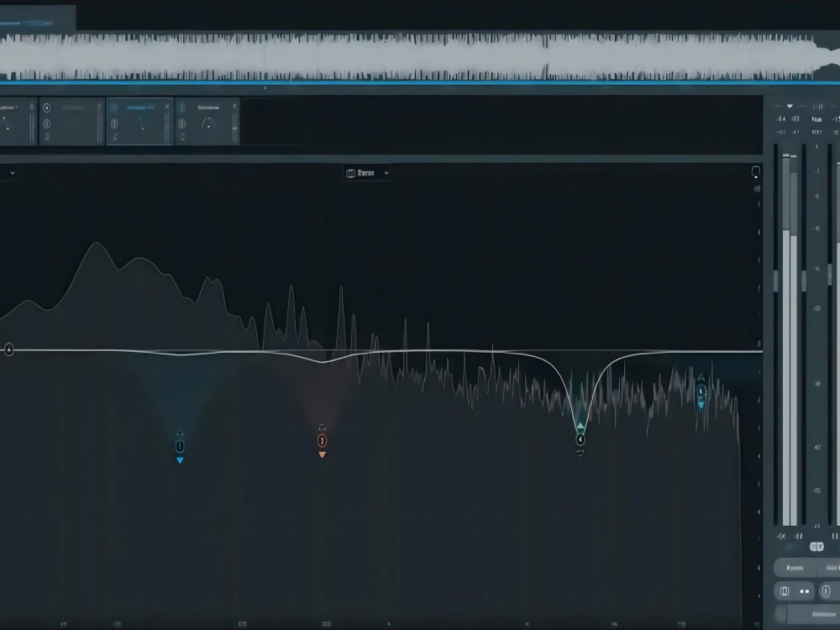840x630 pixels.
Task: Toggle the round middle icon on the second module card
Action: 46,123
